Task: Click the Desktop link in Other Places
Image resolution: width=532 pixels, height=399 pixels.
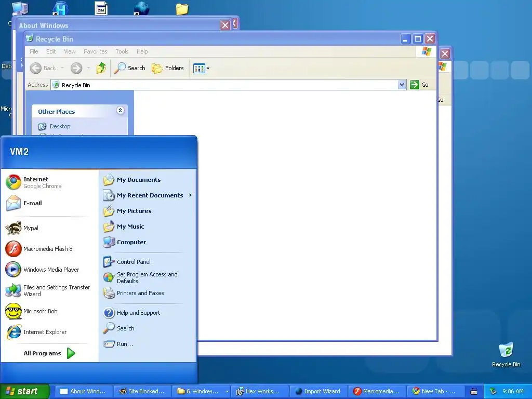Action: pos(60,126)
